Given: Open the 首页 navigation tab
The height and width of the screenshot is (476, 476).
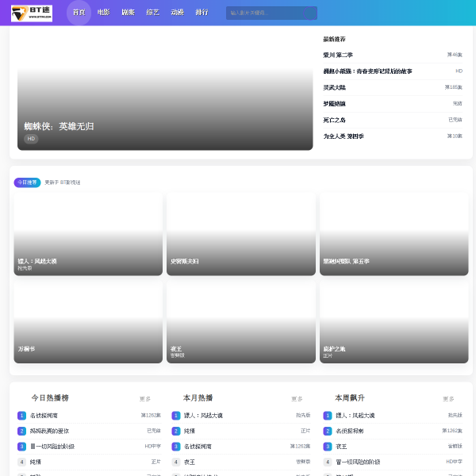Looking at the screenshot, I should 79,13.
